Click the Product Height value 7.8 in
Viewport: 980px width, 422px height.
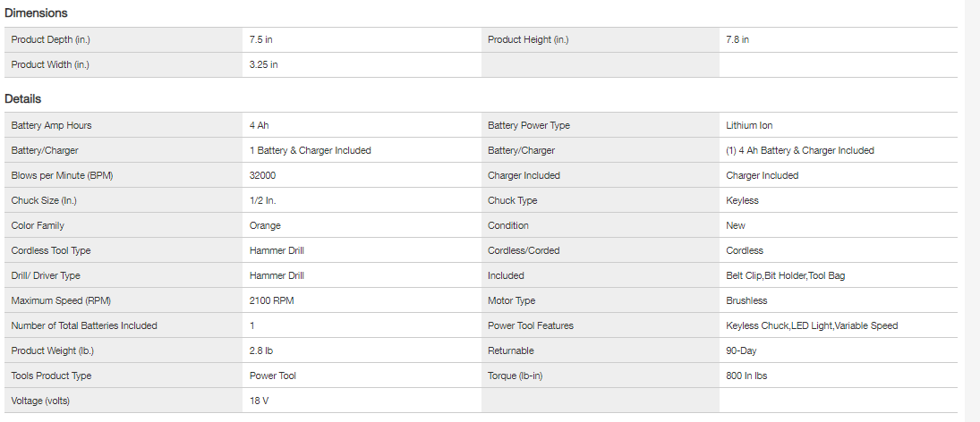pyautogui.click(x=737, y=39)
